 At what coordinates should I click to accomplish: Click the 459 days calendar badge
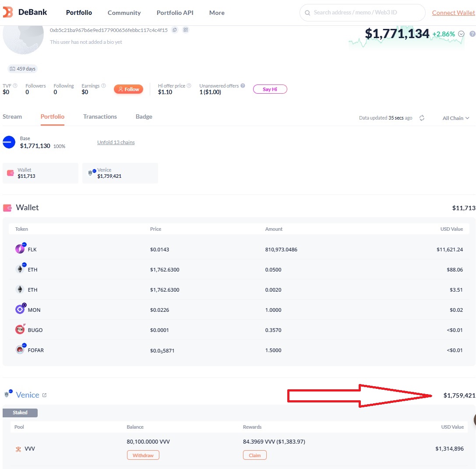tap(22, 69)
